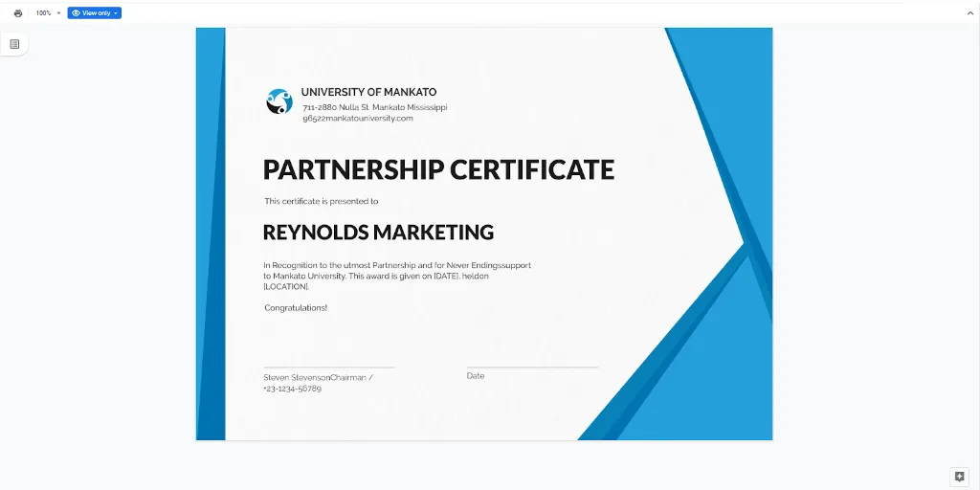Click the Explore button at bottom right
Screen dimensions: 980x490
[x=960, y=477]
